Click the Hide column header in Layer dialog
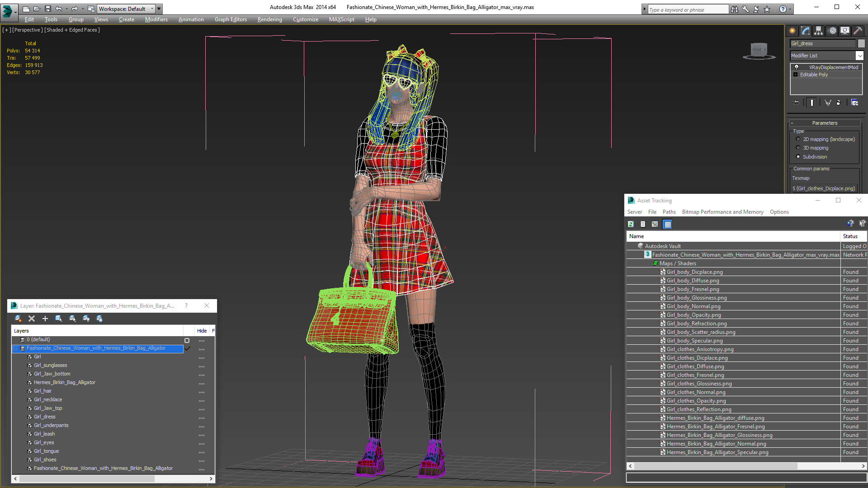 202,331
